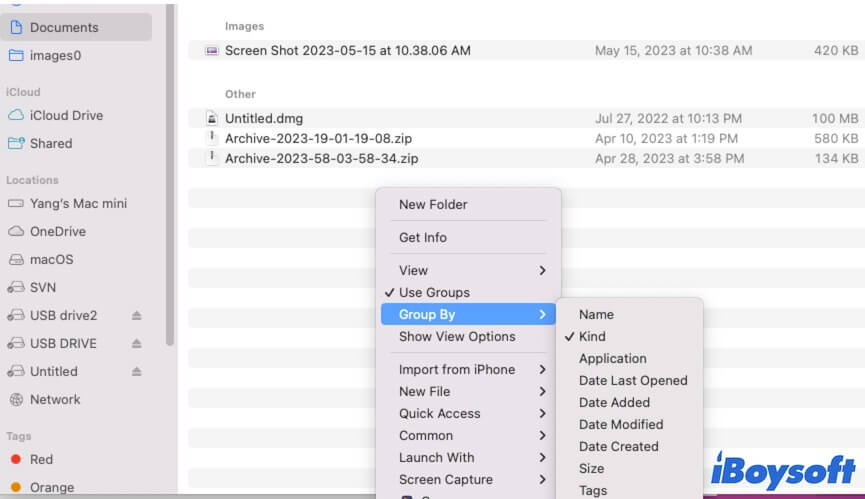
Task: Eject USB DRIVE
Action: [x=136, y=344]
